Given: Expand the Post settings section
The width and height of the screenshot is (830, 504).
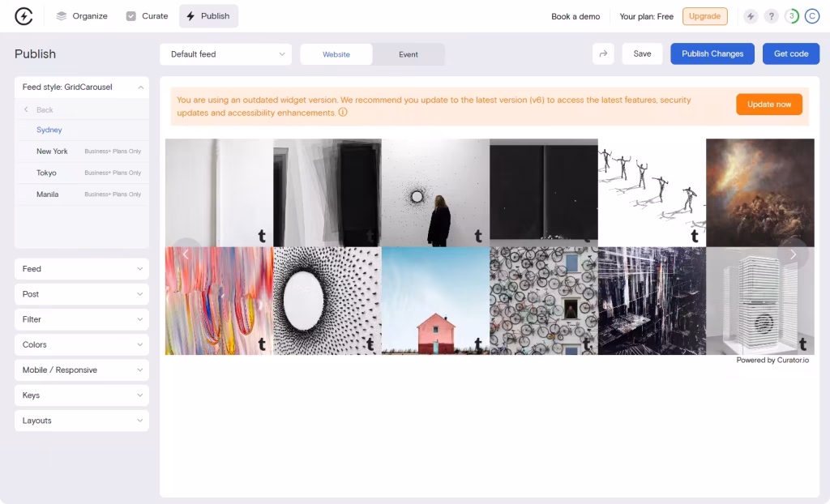Looking at the screenshot, I should click(82, 294).
